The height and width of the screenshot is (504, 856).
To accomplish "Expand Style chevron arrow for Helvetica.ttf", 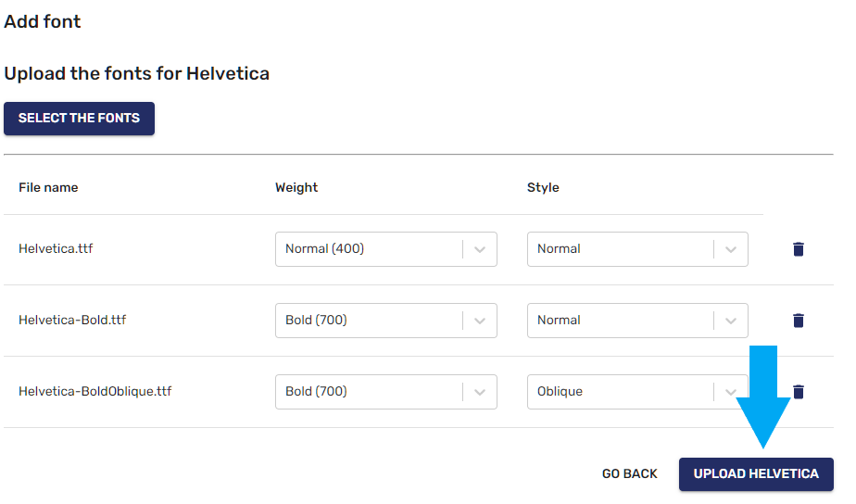I will pos(731,249).
